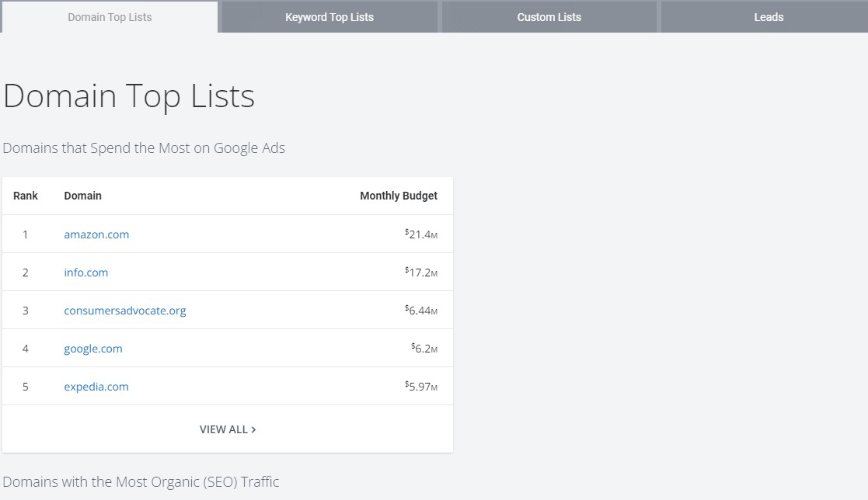Click the Domain Top Lists page heading
868x500 pixels.
pyautogui.click(x=129, y=96)
